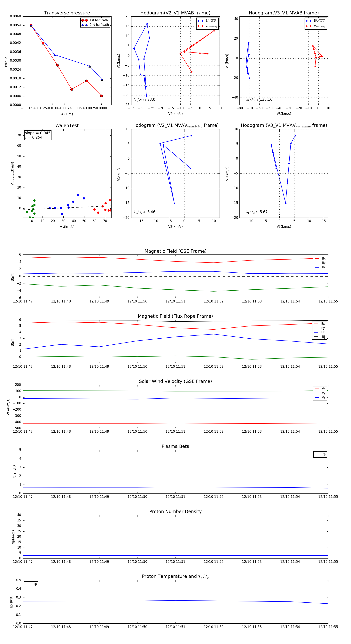Click "12/10 11:50" tick under Flux Rope Frame plot
The height and width of the screenshot is (644, 351).
[137, 366]
